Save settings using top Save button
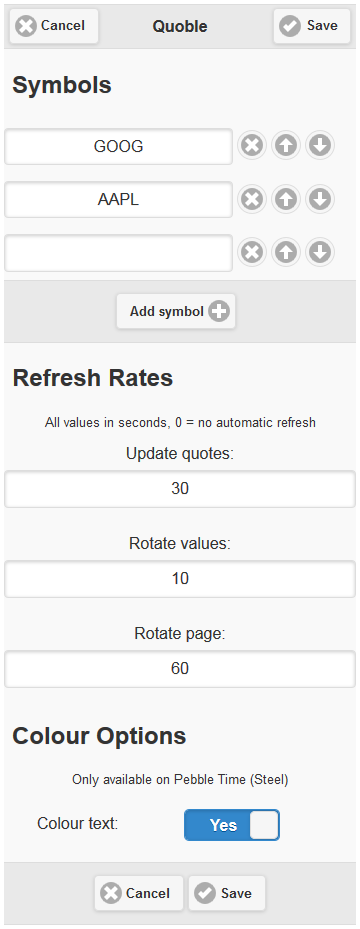Viewport: 360px width, 929px height. pyautogui.click(x=312, y=26)
